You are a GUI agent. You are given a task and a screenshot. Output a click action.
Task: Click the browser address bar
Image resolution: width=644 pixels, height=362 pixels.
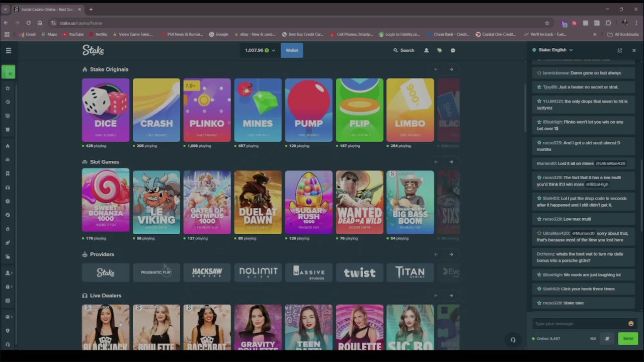pyautogui.click(x=297, y=23)
